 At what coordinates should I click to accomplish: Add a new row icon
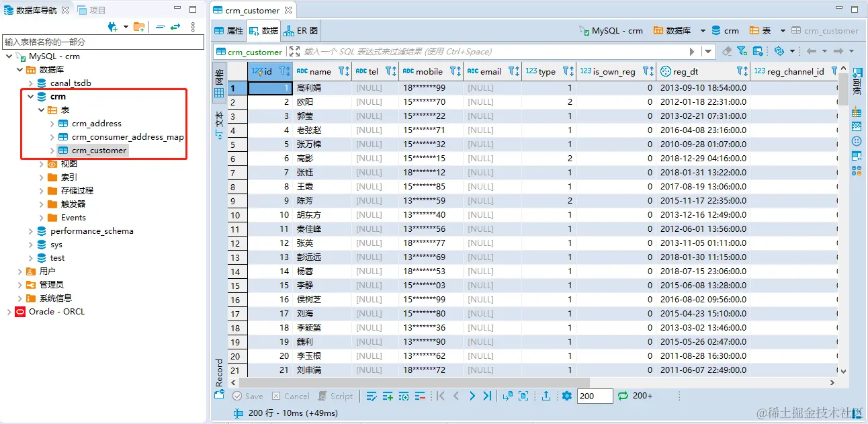(x=388, y=396)
